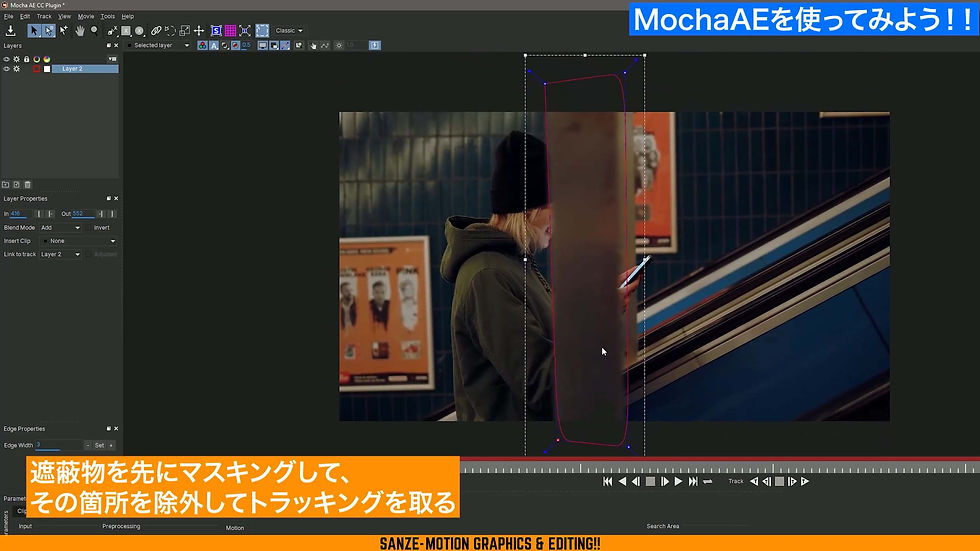
Task: Open the Help menu
Action: coord(128,16)
